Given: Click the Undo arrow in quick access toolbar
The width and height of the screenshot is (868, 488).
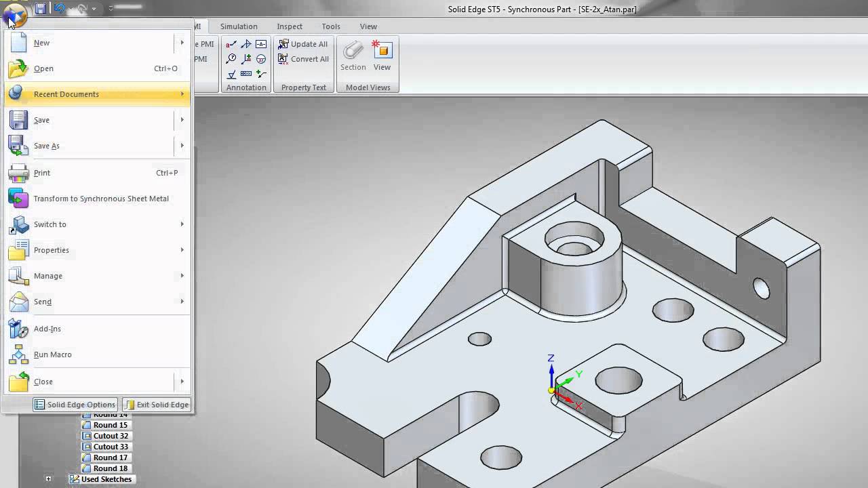Looking at the screenshot, I should pyautogui.click(x=59, y=9).
